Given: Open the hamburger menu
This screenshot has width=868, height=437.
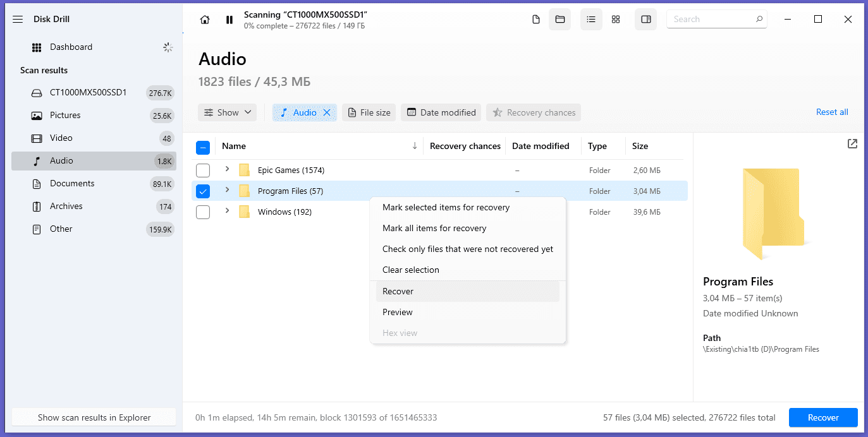Looking at the screenshot, I should coord(18,20).
